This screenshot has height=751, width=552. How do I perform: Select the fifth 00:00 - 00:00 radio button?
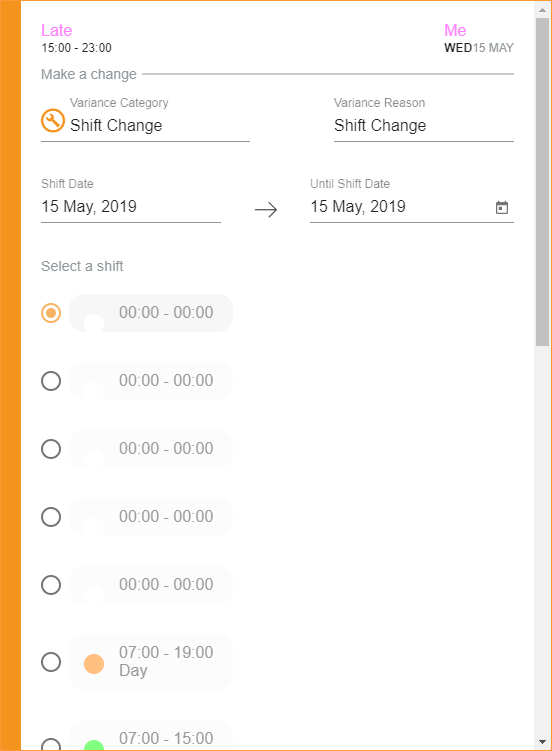coord(51,585)
